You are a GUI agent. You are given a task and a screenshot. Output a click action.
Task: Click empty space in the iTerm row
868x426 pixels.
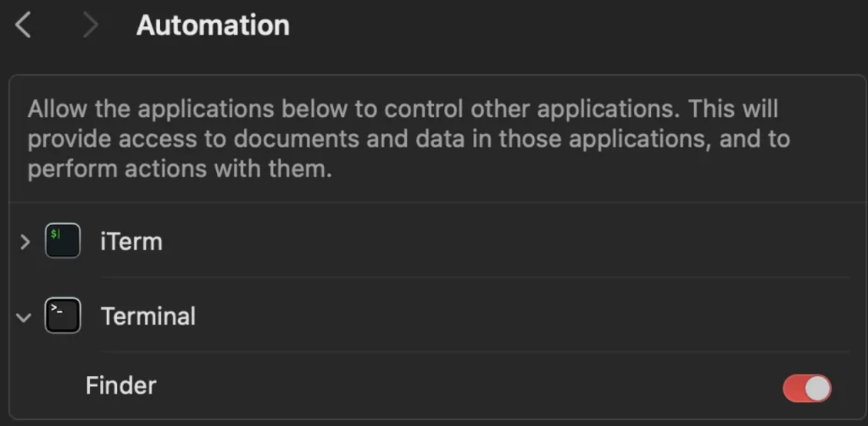498,242
